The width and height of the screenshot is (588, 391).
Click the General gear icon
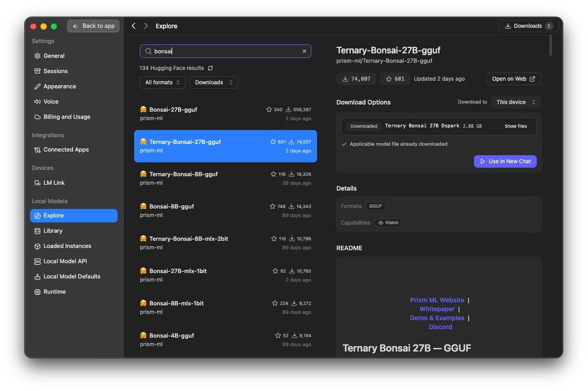coord(37,56)
